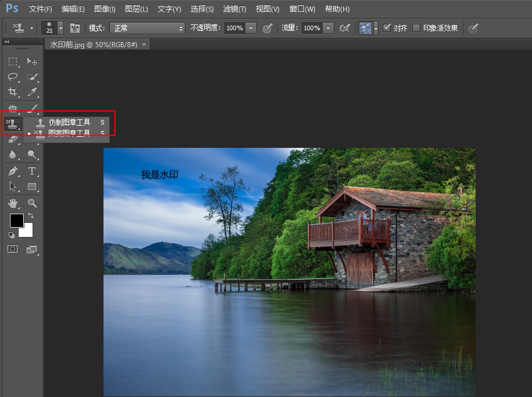Image resolution: width=532 pixels, height=397 pixels.
Task: Pick the Lasso tool
Action: tap(13, 77)
